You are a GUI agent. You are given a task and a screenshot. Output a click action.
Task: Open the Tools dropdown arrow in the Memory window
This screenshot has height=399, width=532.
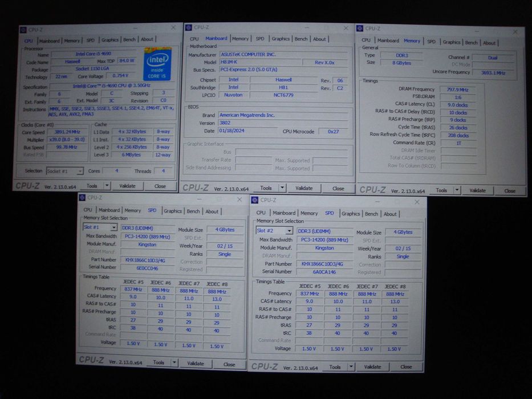457,190
